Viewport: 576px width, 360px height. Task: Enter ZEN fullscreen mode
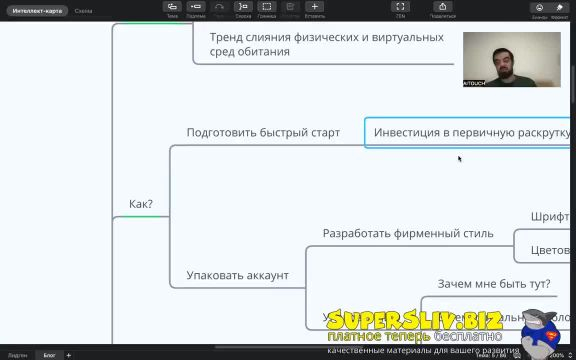[x=400, y=7]
